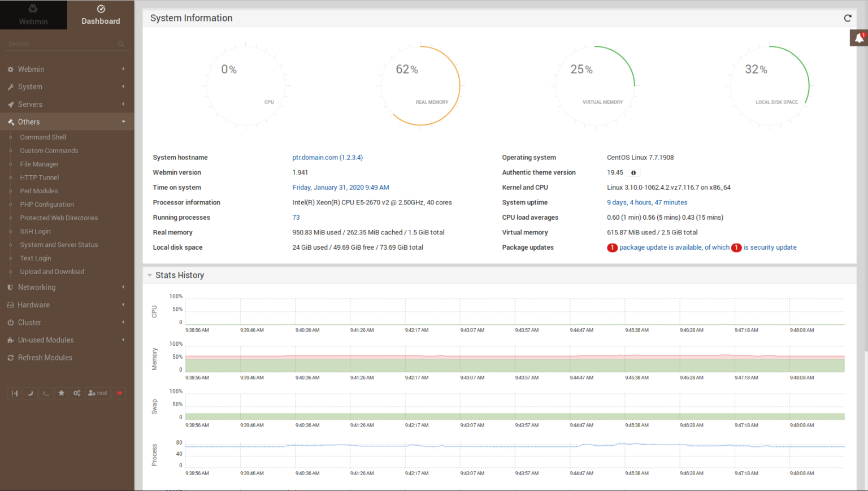View the 73 running processes link
Viewport: 868px width, 491px height.
tap(296, 217)
